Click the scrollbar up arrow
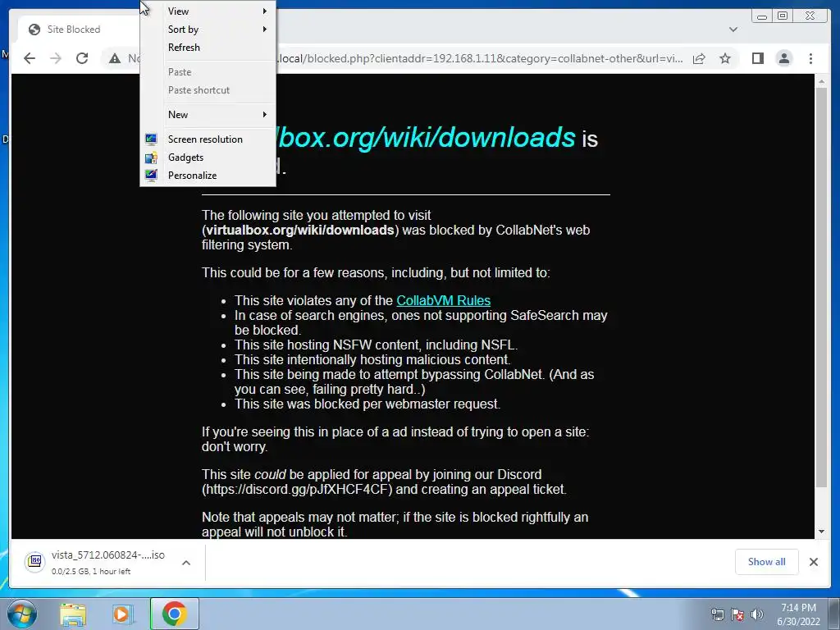Image resolution: width=840 pixels, height=630 pixels. tap(821, 82)
